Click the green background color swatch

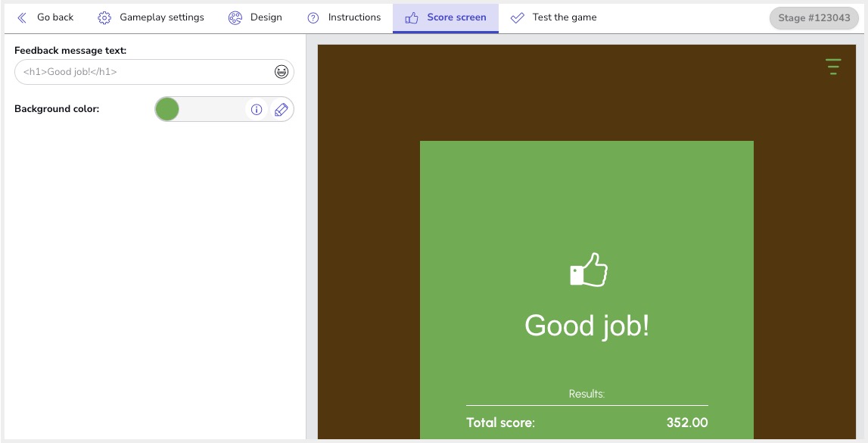click(x=167, y=109)
